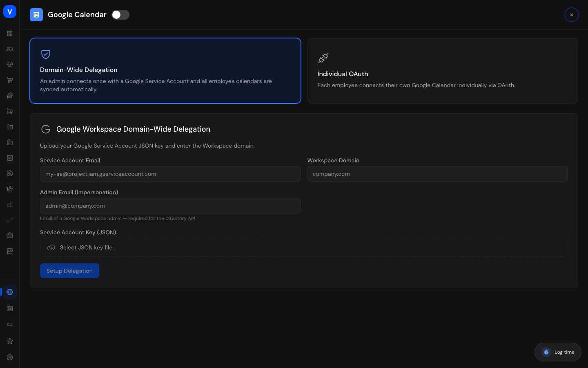
Task: Open the folder icon in the sidebar
Action: point(10,127)
